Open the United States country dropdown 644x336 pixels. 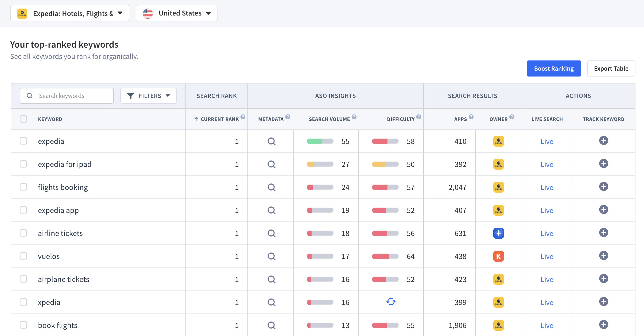(x=177, y=13)
